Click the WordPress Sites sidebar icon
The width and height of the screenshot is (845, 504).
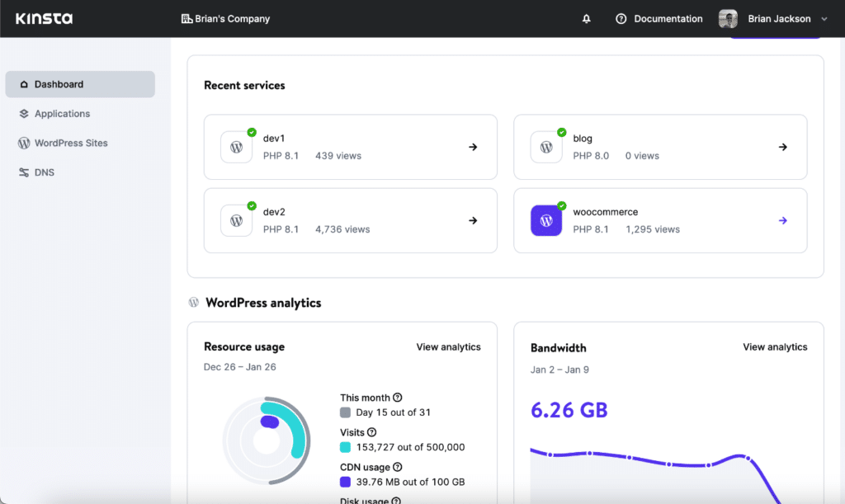tap(24, 143)
